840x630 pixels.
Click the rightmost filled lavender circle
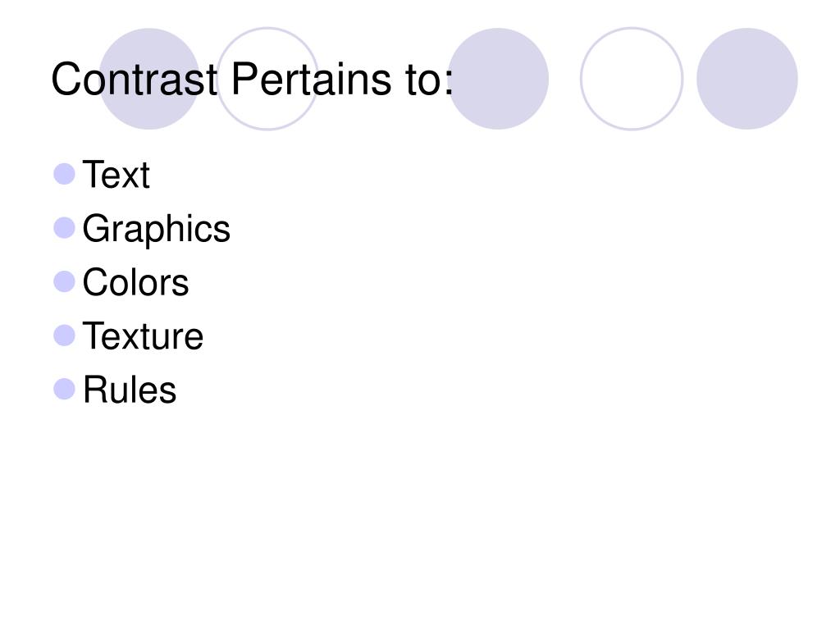click(747, 79)
